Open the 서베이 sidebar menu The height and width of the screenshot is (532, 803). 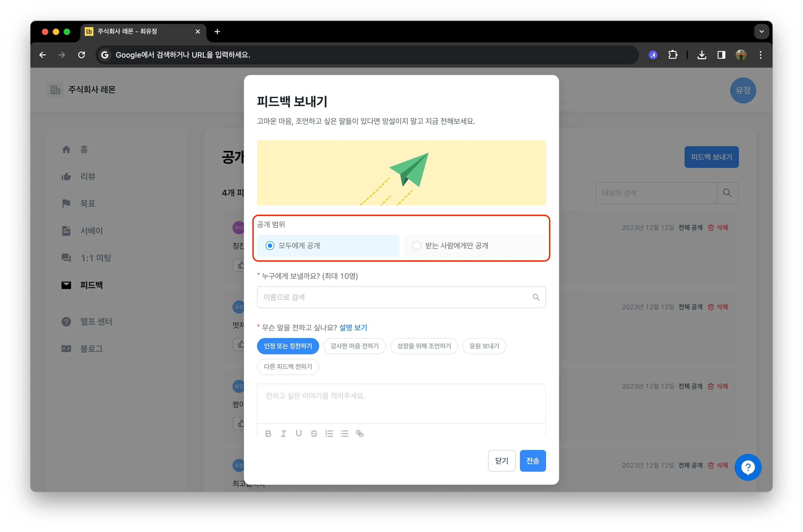[91, 231]
